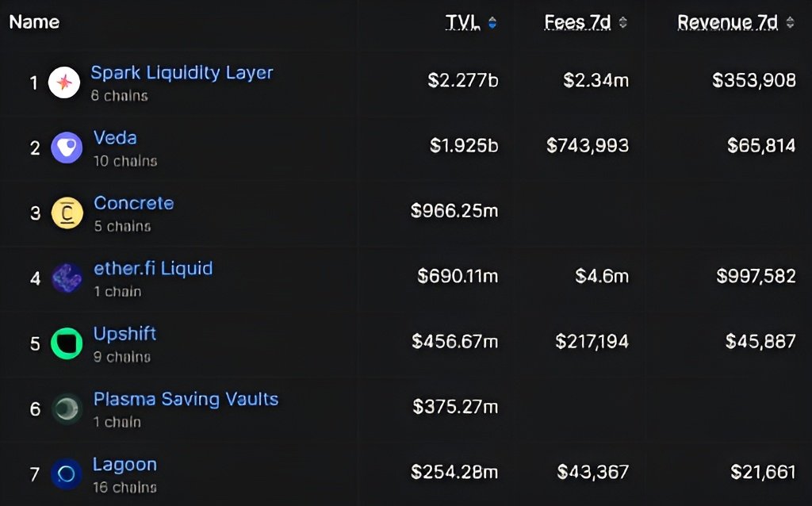Click the ether.fi Liquid logo icon
This screenshot has width=812, height=506.
click(x=67, y=278)
